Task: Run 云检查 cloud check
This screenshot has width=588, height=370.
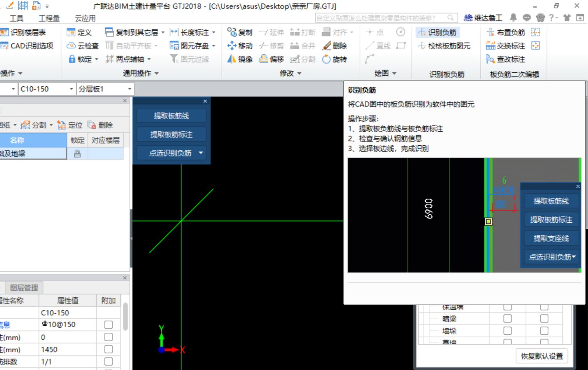Action: point(83,46)
